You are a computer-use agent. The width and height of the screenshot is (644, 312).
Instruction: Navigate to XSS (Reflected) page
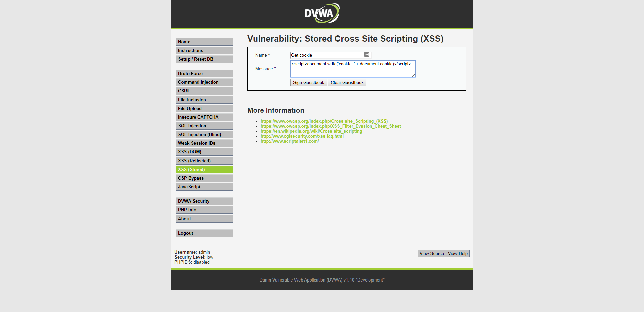(204, 161)
